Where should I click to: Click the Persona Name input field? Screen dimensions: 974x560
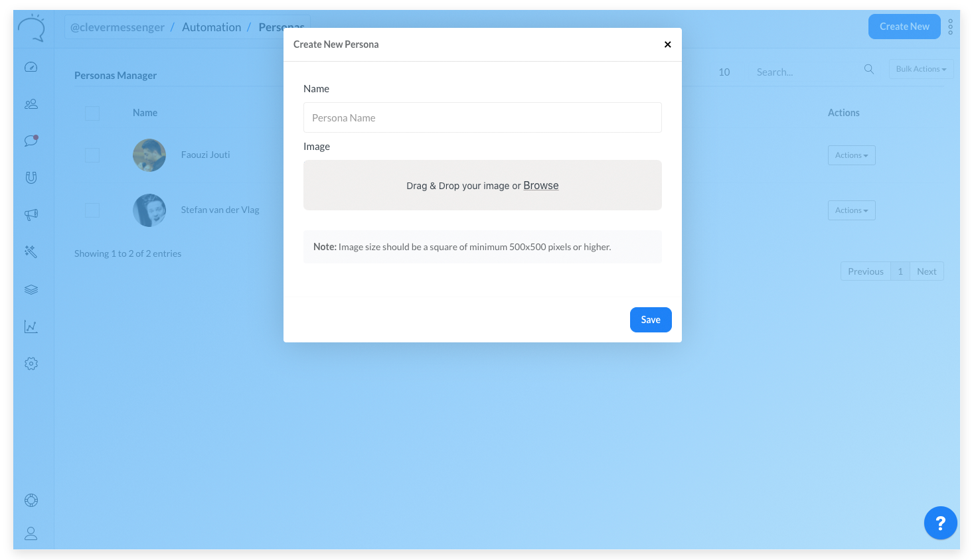pos(482,117)
